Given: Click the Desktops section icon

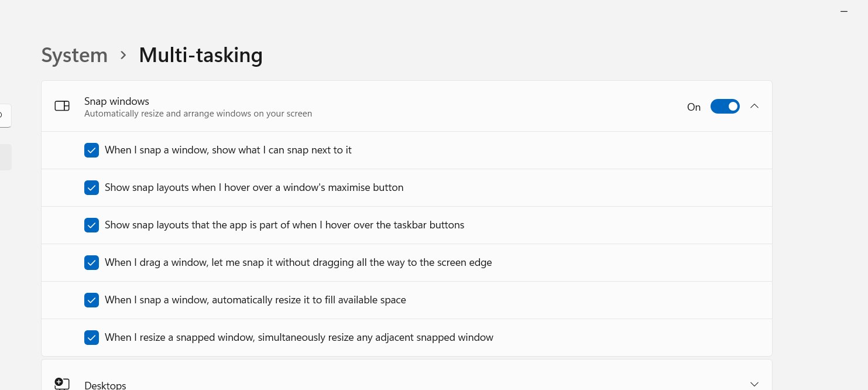Looking at the screenshot, I should pyautogui.click(x=62, y=384).
